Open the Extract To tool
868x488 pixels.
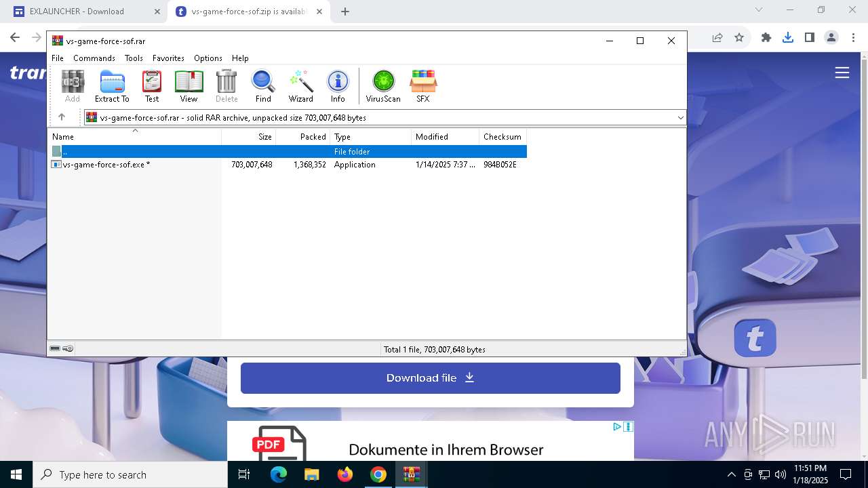(x=112, y=86)
